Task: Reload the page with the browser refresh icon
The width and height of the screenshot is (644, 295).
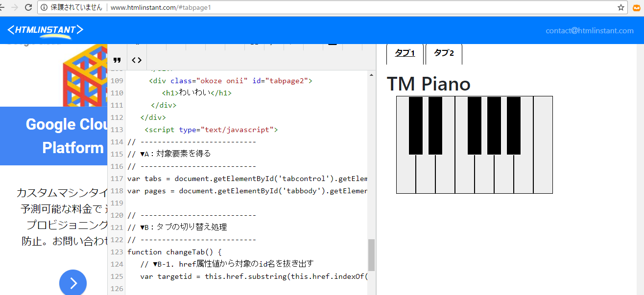Action: [x=28, y=7]
